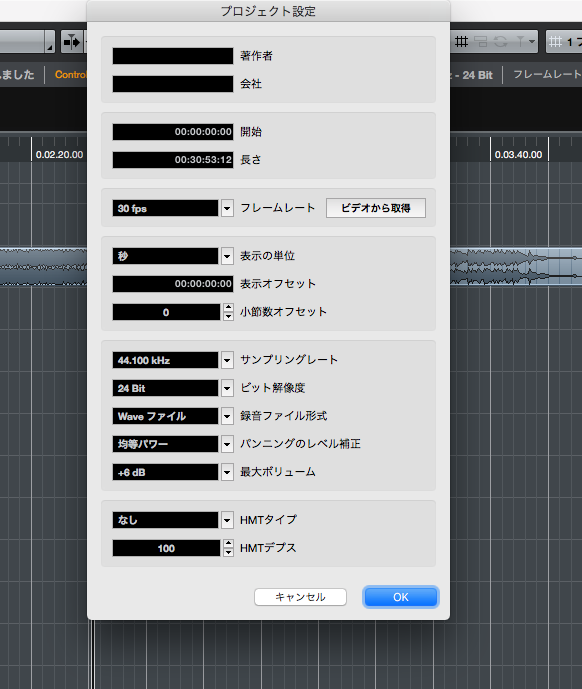
Task: Click the grayed Snap type icon
Action: pos(481,42)
